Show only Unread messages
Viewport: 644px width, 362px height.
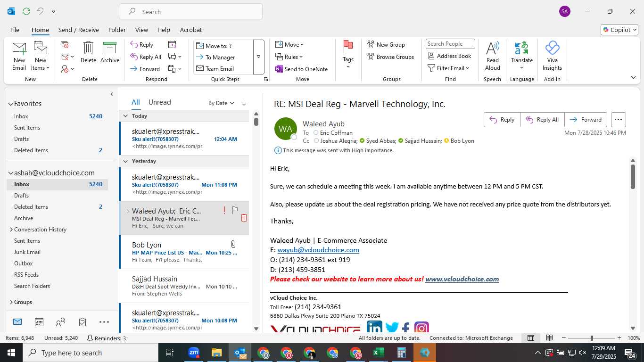click(159, 102)
